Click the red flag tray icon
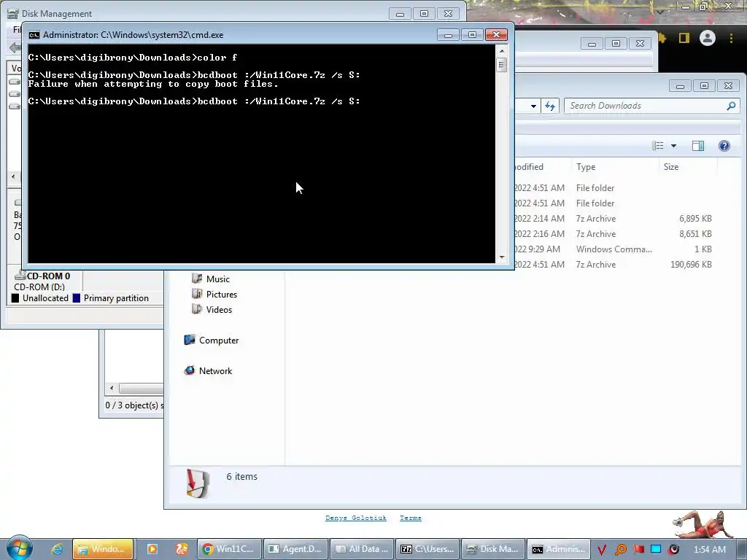The width and height of the screenshot is (747, 560). (638, 550)
